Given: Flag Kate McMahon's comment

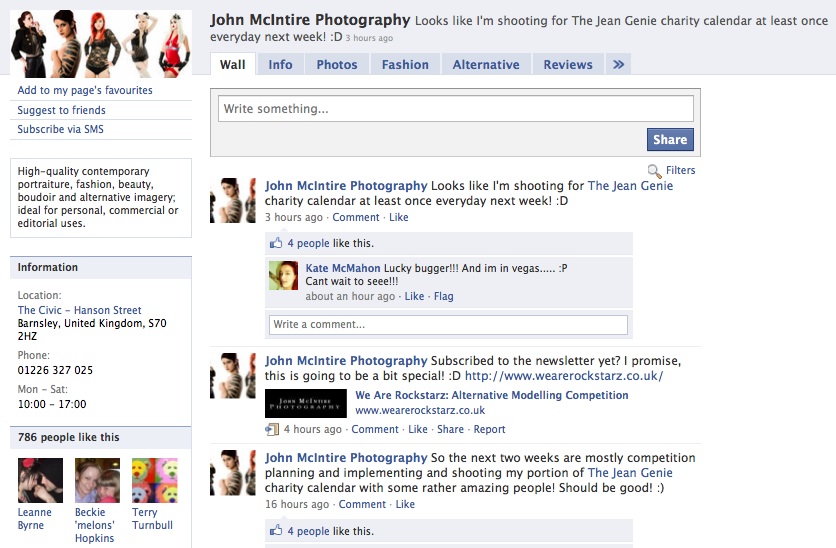Looking at the screenshot, I should (x=444, y=296).
